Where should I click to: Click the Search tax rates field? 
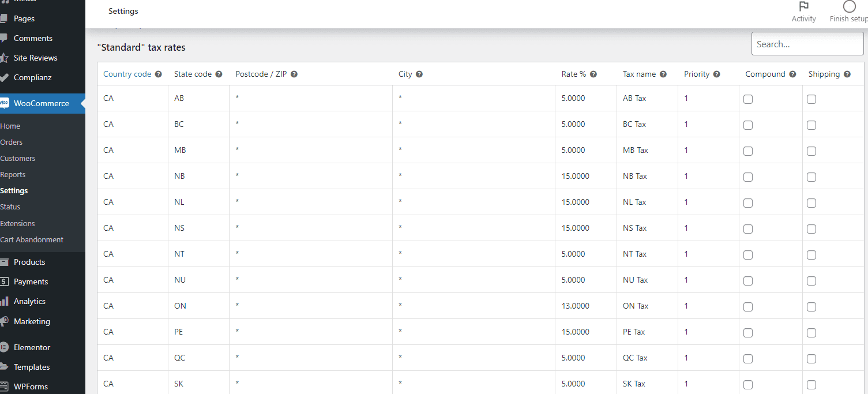tap(807, 44)
